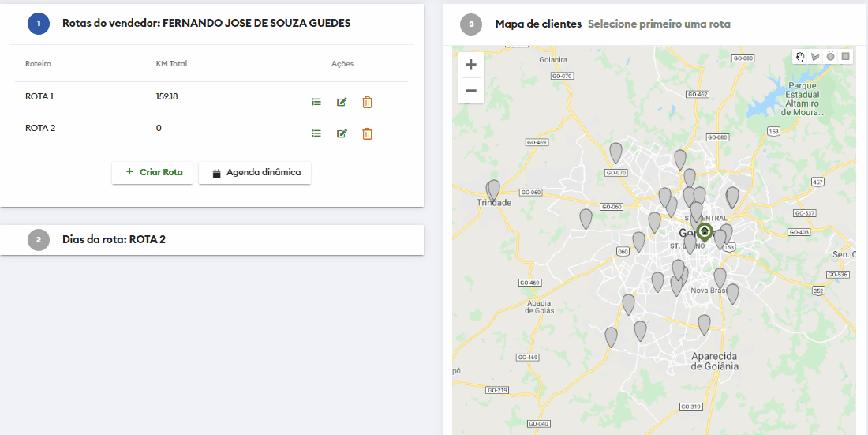Choose the circle drawing tool on map
This screenshot has width=868, height=435.
pos(830,57)
